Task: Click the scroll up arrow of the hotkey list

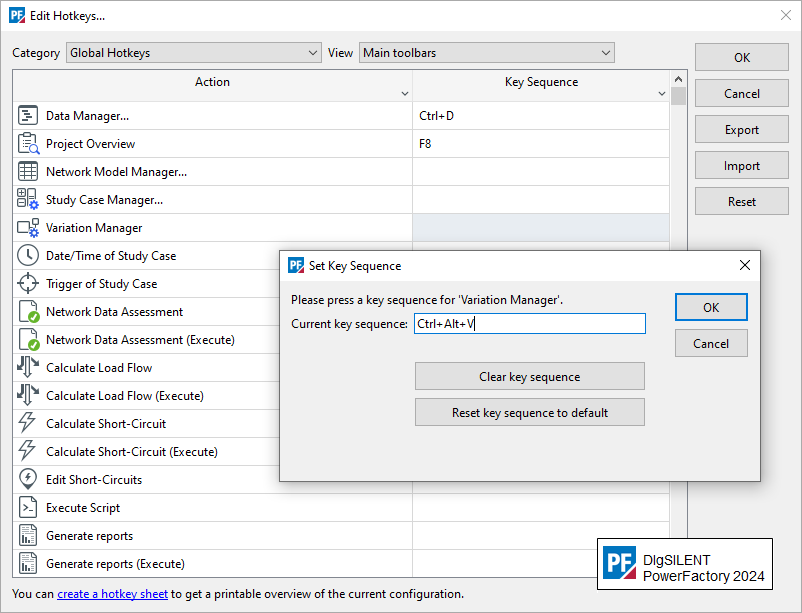Action: [678, 79]
